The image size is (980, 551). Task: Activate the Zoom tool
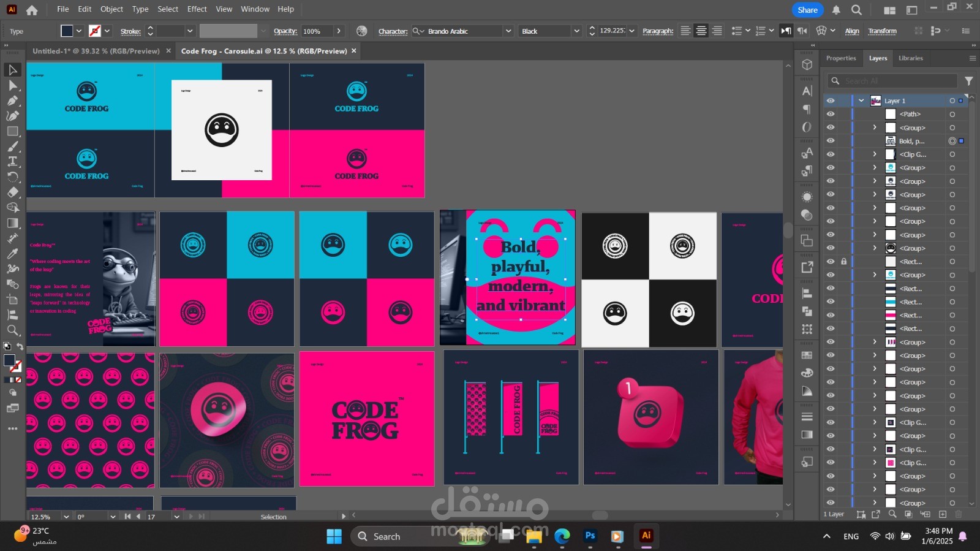pos(12,330)
